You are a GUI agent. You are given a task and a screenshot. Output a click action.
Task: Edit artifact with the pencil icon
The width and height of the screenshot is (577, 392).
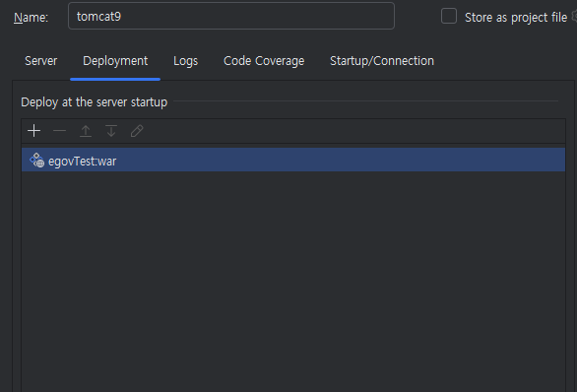[137, 131]
